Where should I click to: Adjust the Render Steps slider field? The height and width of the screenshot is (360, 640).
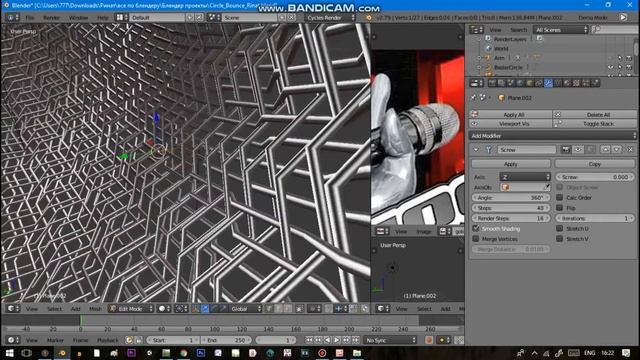point(511,218)
